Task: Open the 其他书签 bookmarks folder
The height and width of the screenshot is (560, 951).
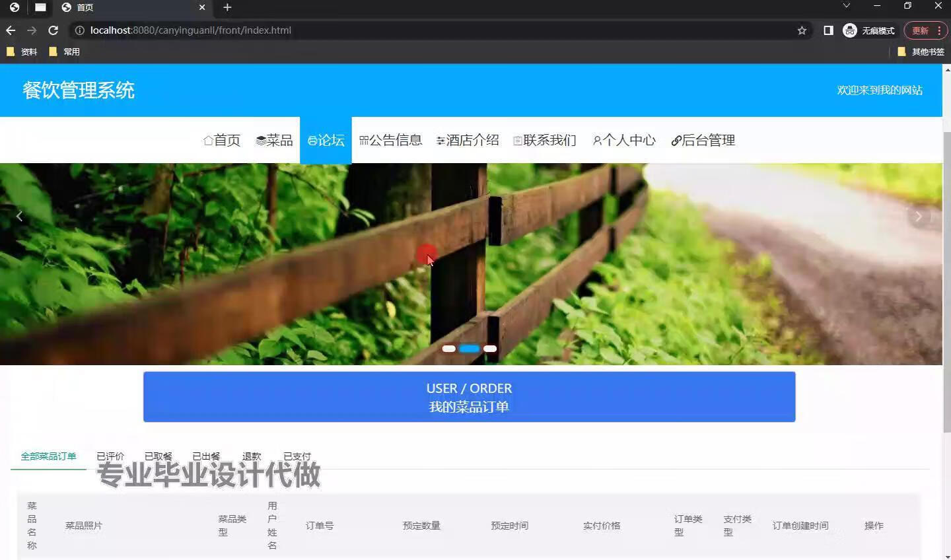Action: tap(921, 52)
